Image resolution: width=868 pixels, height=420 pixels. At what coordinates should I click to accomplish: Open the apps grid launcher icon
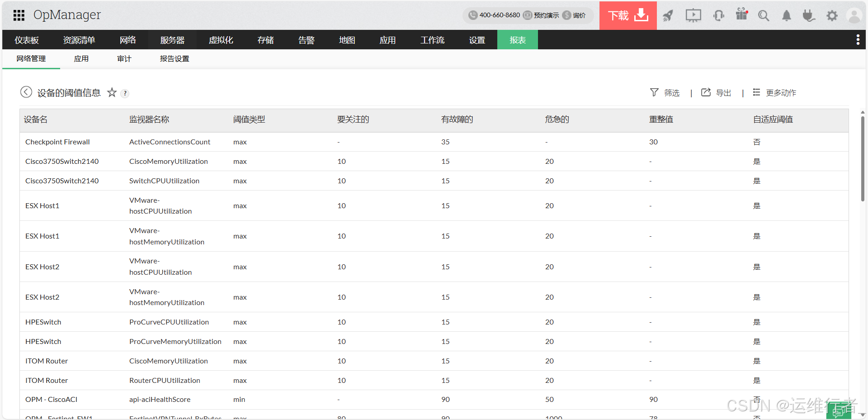point(19,15)
